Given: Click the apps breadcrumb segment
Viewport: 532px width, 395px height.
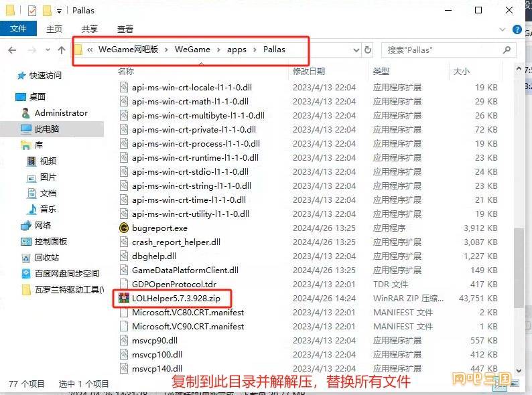Looking at the screenshot, I should (x=237, y=50).
